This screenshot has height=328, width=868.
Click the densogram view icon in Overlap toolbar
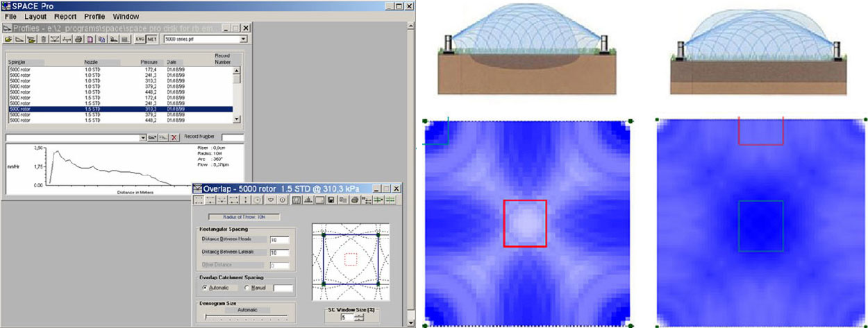click(x=296, y=200)
